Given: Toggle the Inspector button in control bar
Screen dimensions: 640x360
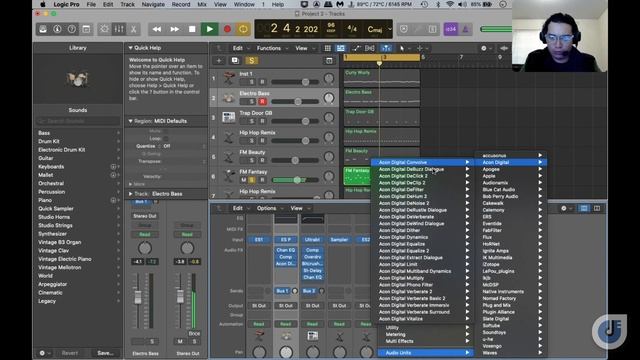Looking at the screenshot, I should [x=57, y=29].
